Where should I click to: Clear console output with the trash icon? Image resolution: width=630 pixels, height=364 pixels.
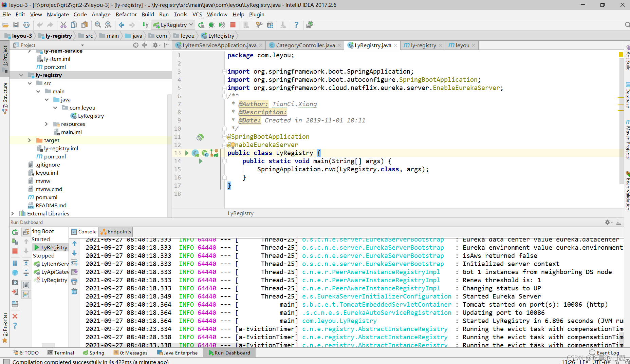[74, 291]
